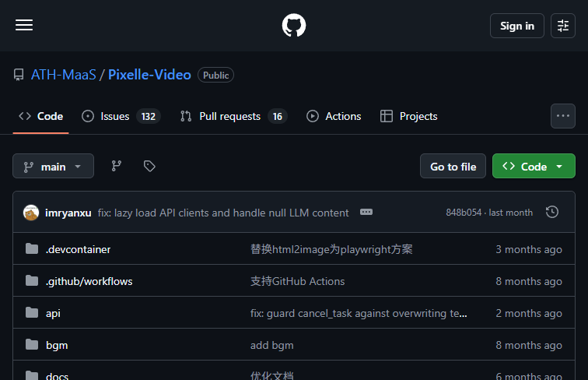Click the Public repository badge

[x=215, y=75]
